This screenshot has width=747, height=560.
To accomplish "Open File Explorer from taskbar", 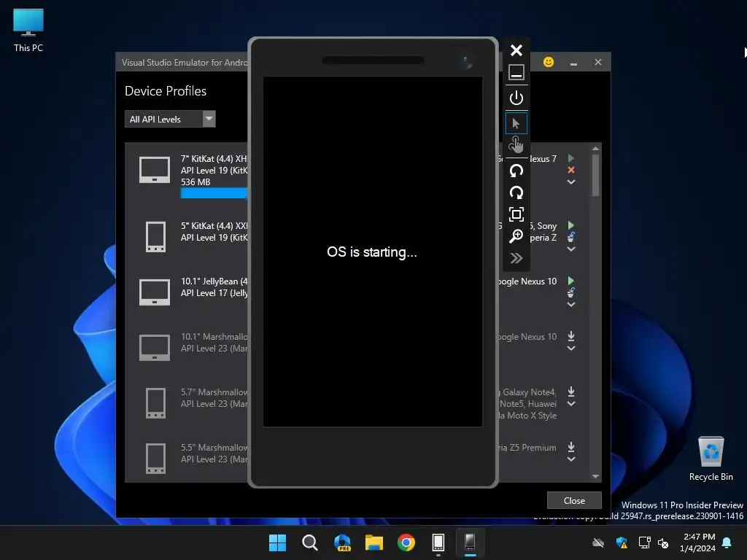I will pos(374,542).
